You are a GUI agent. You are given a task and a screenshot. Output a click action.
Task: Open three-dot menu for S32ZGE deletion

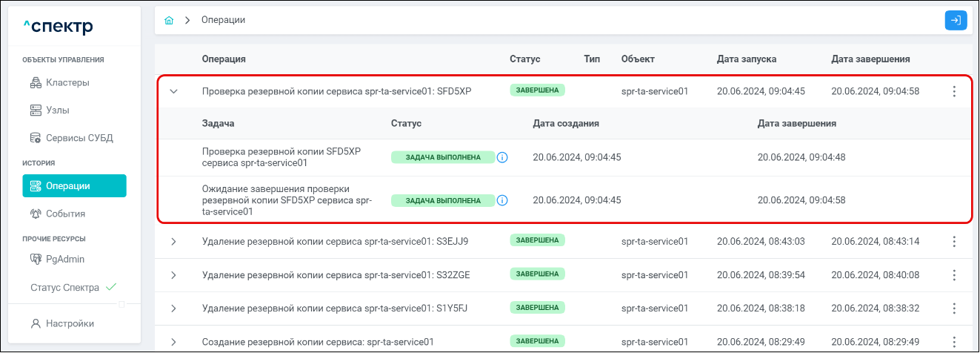(954, 275)
